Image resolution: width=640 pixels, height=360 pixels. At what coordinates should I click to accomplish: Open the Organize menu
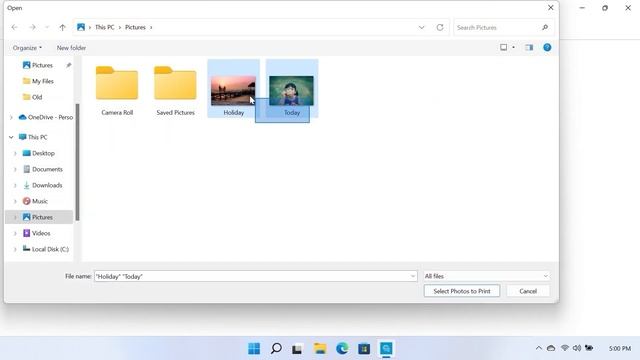coord(27,48)
